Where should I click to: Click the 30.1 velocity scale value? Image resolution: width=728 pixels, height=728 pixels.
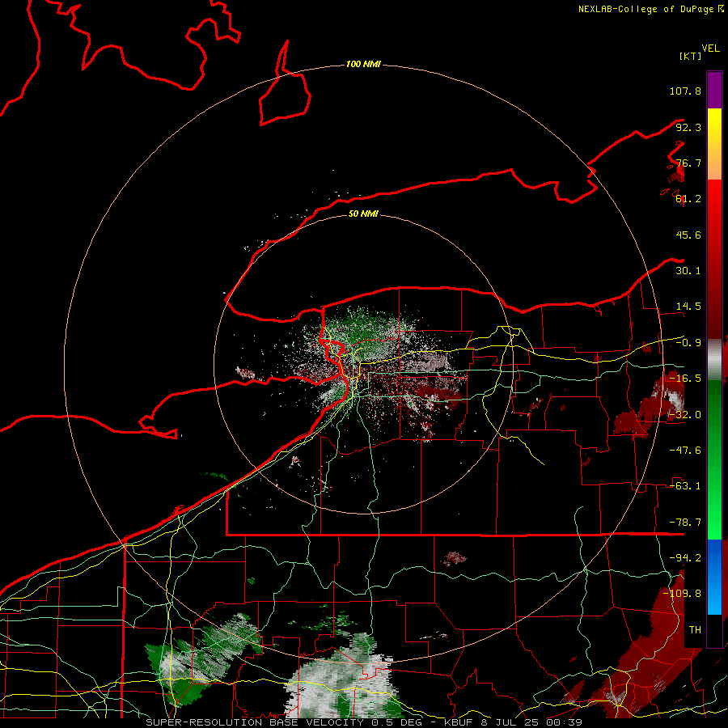688,271
